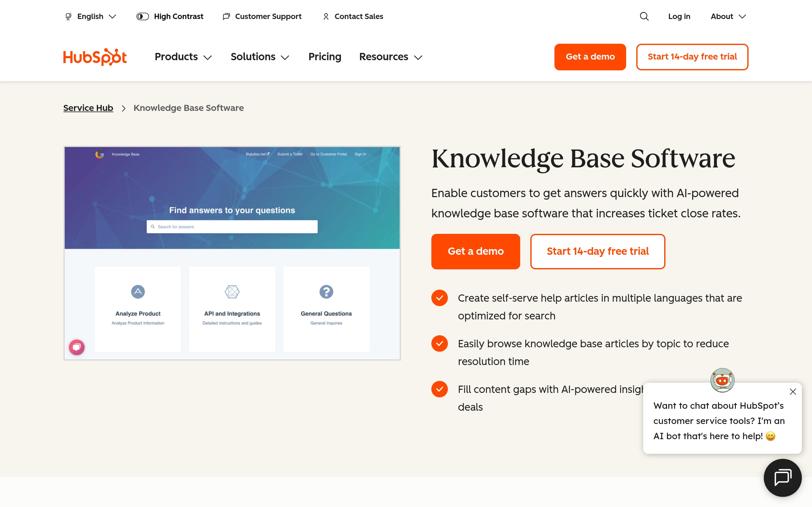The width and height of the screenshot is (812, 507).
Task: Open the chat widget bubble at bottom right
Action: coord(782,478)
